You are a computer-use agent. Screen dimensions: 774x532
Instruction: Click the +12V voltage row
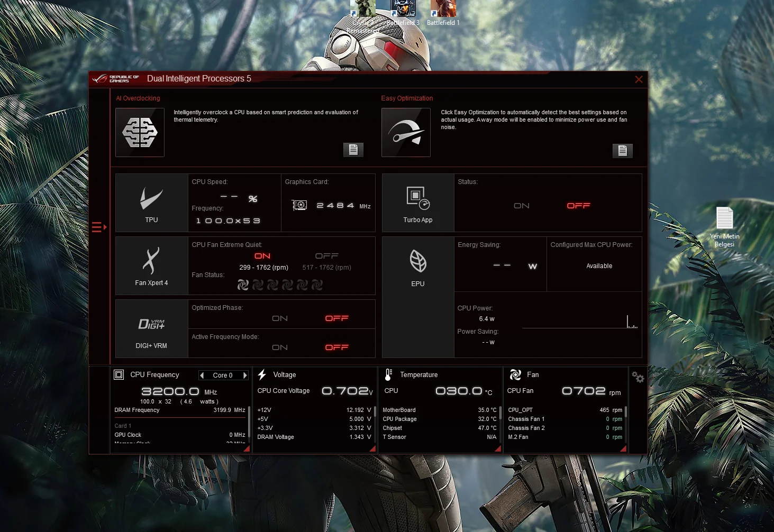(x=314, y=410)
